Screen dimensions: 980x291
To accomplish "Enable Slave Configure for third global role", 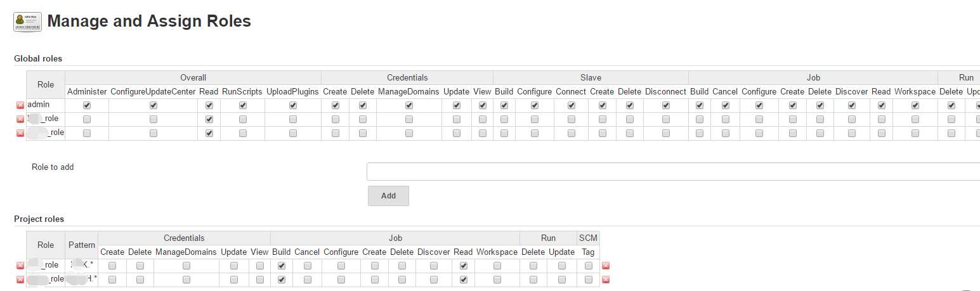I will [x=534, y=133].
